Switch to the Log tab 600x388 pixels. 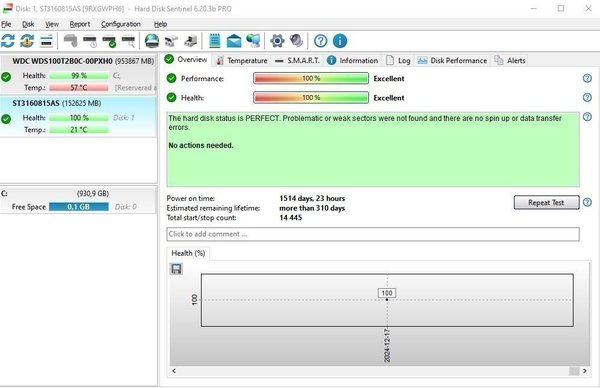point(398,60)
